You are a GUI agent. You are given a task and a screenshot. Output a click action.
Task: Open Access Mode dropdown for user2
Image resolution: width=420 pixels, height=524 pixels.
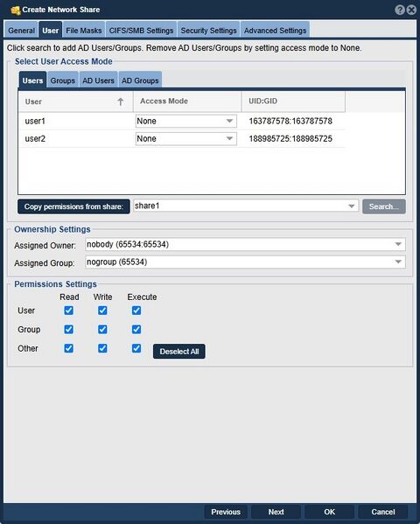tap(185, 139)
